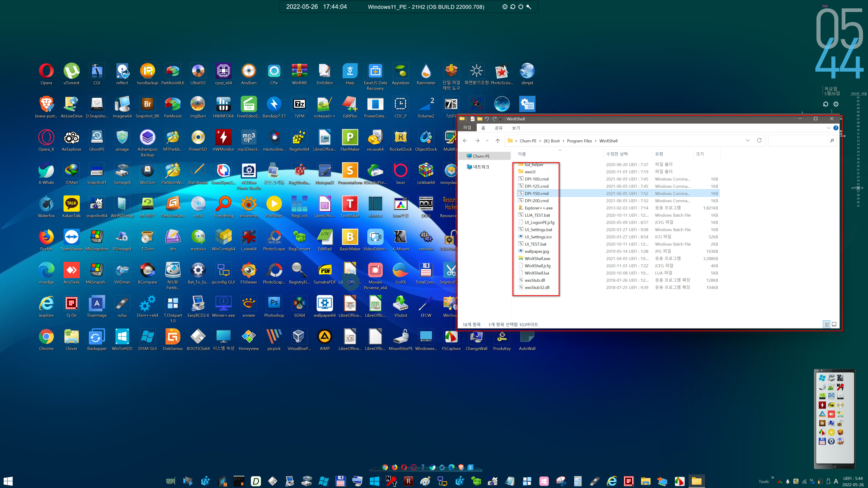Click Program Files in address breadcrumb

tap(579, 141)
